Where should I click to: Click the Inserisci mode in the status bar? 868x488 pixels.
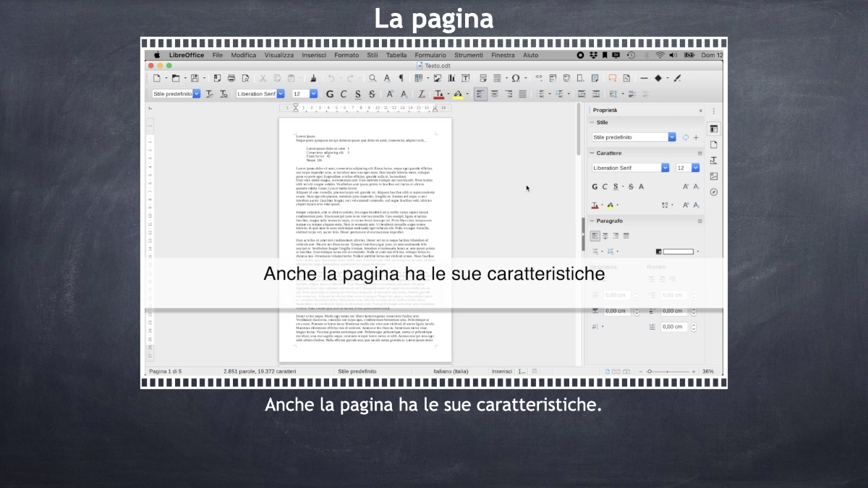coord(502,371)
